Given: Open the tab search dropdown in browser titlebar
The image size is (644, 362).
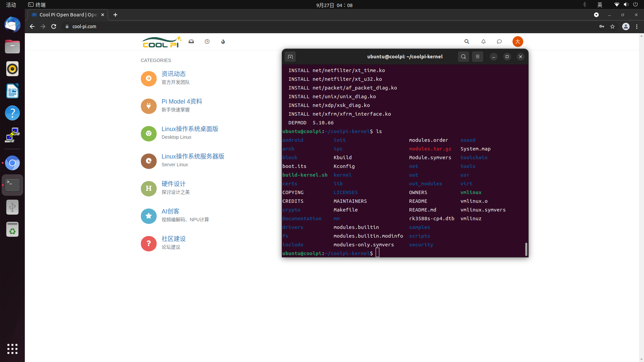Looking at the screenshot, I should coord(596,15).
